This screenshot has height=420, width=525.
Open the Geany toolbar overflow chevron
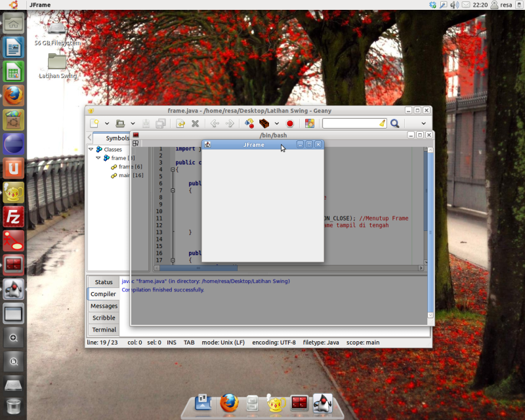point(423,123)
